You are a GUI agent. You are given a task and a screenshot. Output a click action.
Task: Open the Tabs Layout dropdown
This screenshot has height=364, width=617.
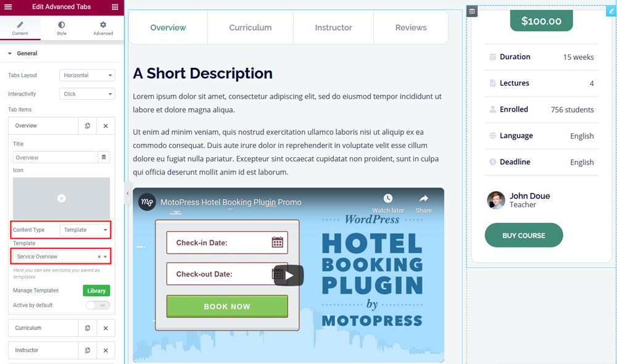coord(87,75)
